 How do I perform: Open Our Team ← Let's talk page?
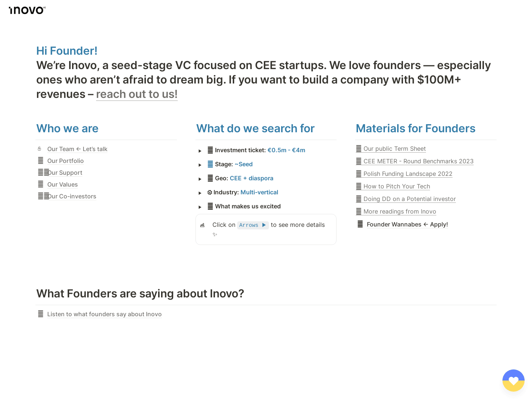(77, 149)
